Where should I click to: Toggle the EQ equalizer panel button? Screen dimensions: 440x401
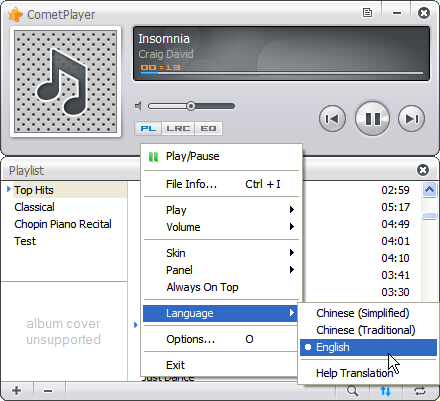pos(208,128)
